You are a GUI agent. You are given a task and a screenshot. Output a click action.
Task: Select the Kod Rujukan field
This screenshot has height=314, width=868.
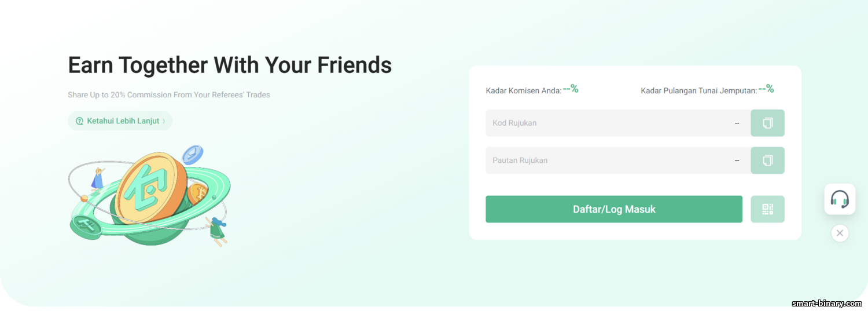point(618,123)
